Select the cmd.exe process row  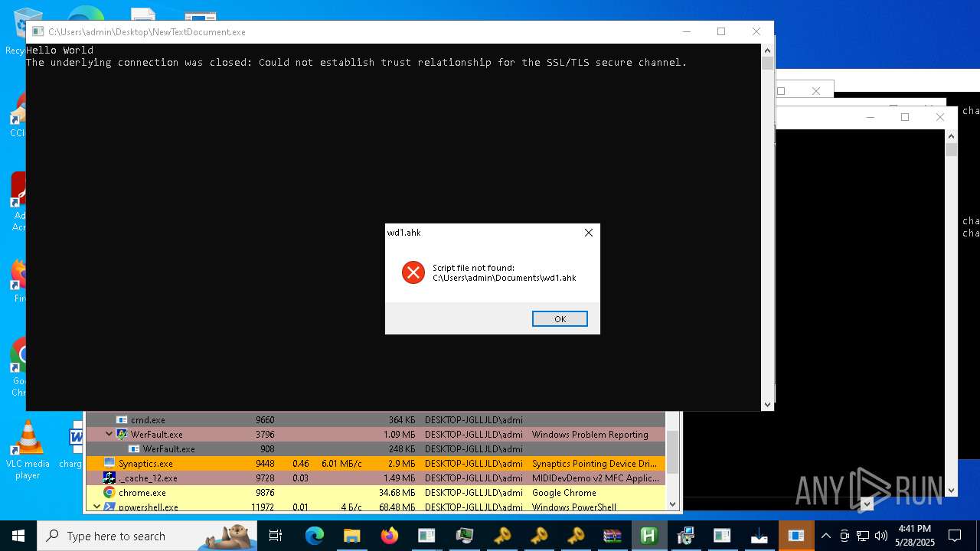(x=375, y=420)
